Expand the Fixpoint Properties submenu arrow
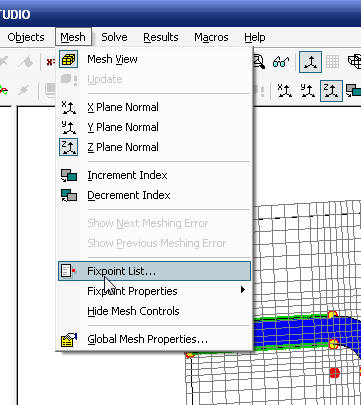361x405 pixels. pyautogui.click(x=243, y=290)
